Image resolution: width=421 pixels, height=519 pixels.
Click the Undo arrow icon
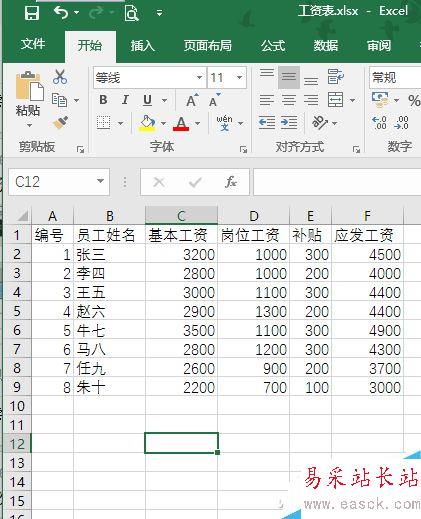coord(61,13)
